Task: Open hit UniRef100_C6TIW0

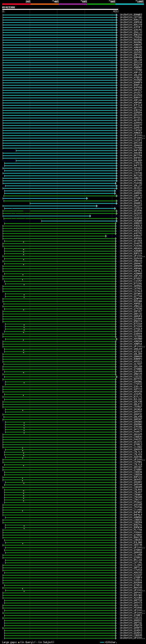Action: (131, 17)
